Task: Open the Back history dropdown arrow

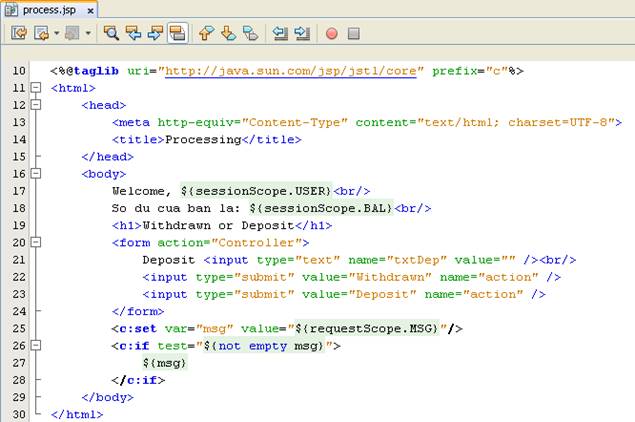Action: click(x=56, y=33)
